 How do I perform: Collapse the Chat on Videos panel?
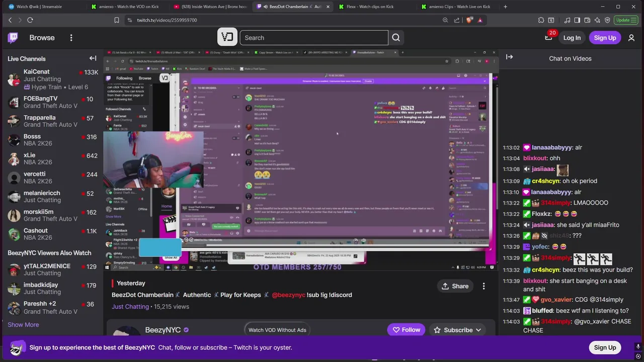coord(509,57)
